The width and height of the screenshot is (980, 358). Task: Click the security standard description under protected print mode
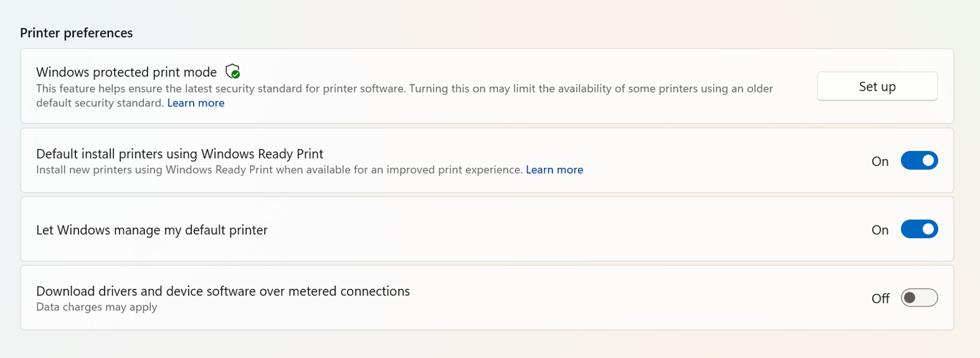405,96
